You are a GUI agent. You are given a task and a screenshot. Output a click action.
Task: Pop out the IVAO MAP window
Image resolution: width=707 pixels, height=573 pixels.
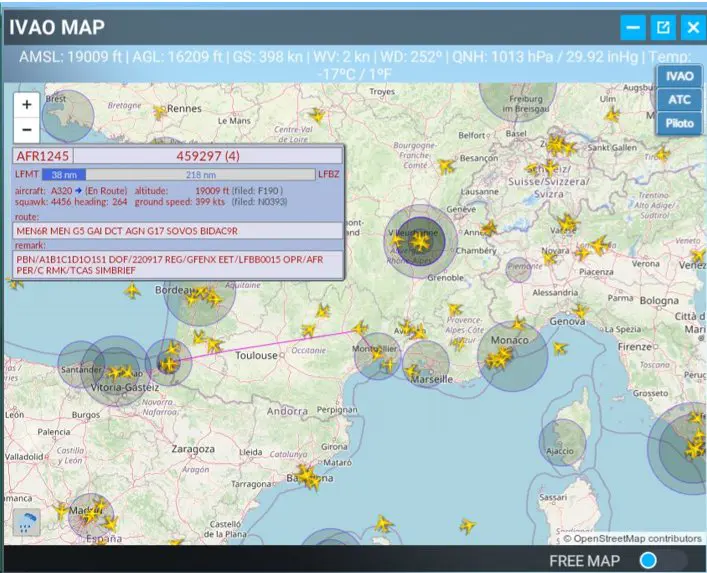pos(663,28)
